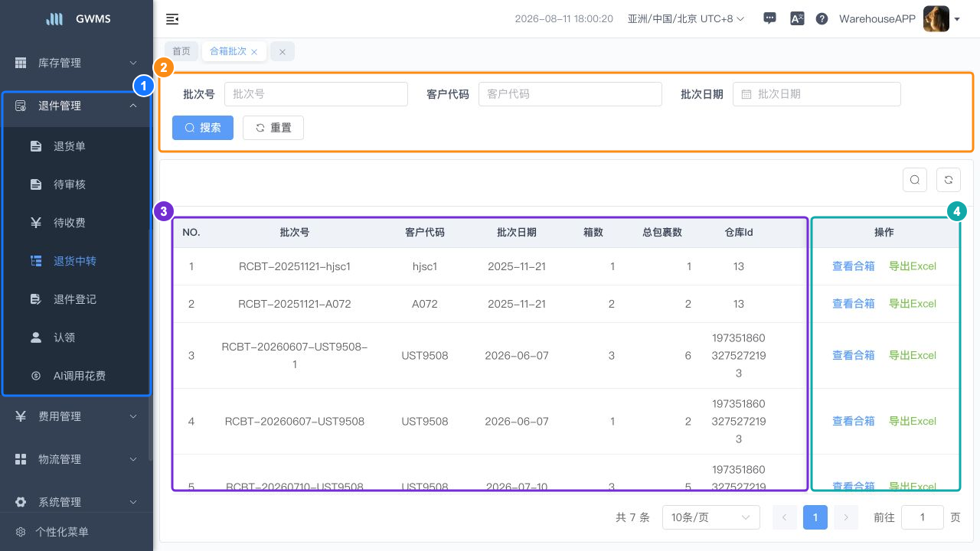Click the 退件登记 edit icon
Image resolution: width=980 pixels, height=551 pixels.
[36, 299]
